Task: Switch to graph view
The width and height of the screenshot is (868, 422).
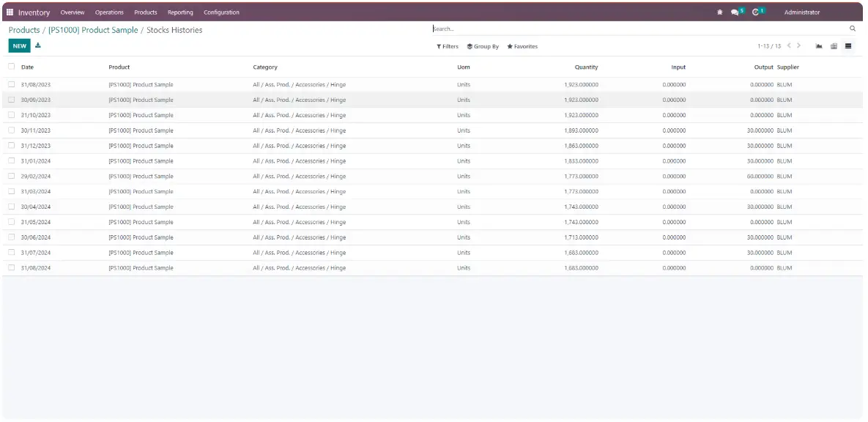Action: 819,46
